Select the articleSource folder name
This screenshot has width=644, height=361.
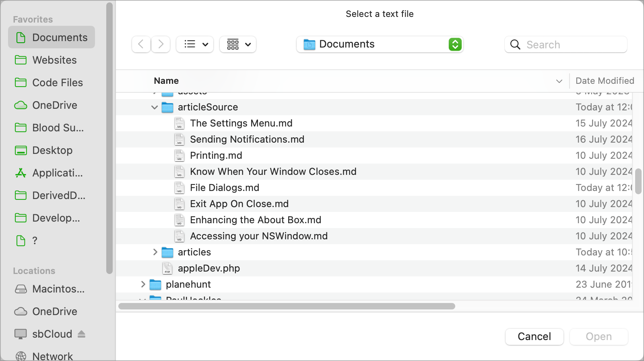(208, 107)
